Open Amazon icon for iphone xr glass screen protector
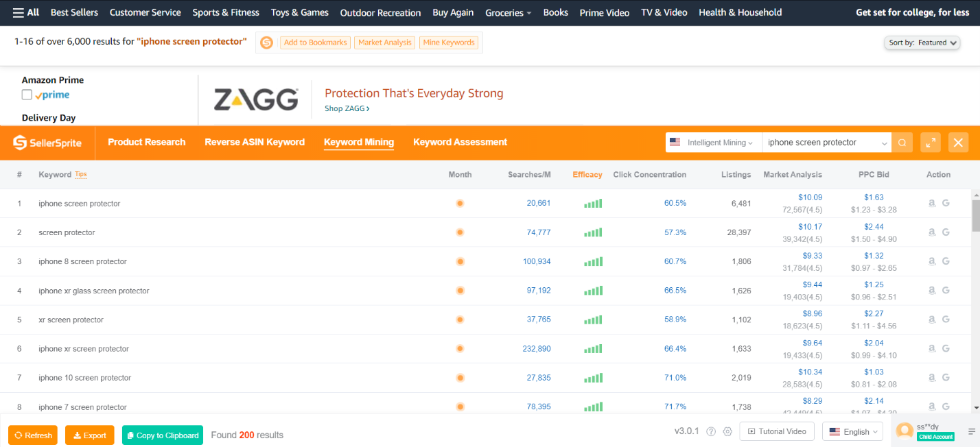The height and width of the screenshot is (447, 980). [932, 291]
